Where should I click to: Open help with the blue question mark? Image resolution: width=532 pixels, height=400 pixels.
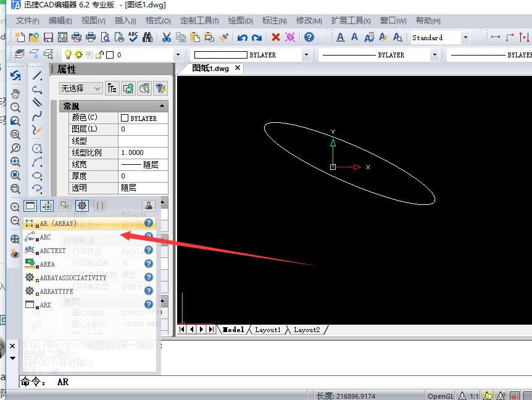309,37
